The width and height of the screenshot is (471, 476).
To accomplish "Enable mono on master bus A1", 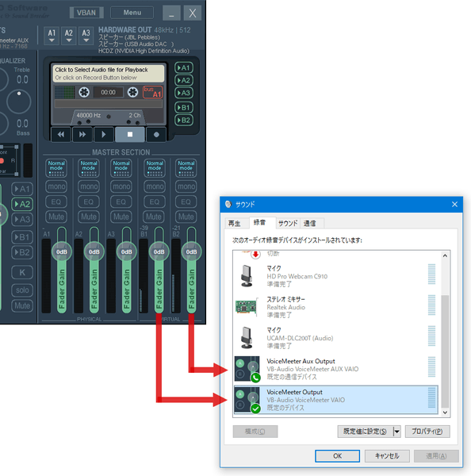I will (56, 186).
